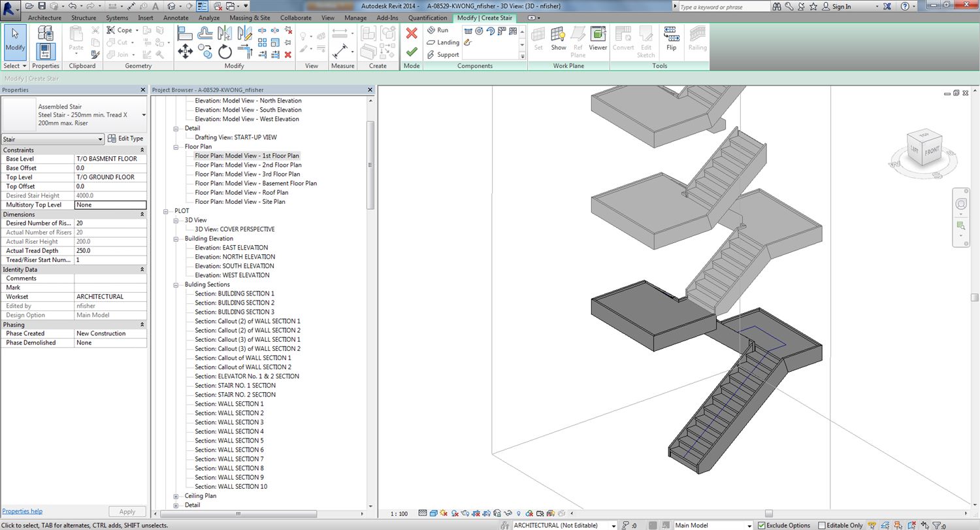
Task: Click the Edit Type button
Action: point(125,139)
